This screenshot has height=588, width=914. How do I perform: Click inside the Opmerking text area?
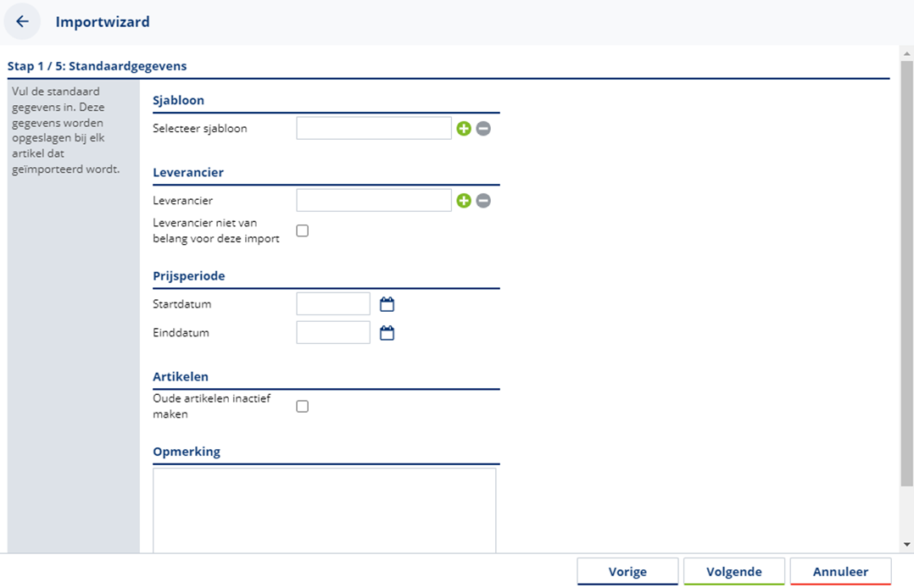coord(324,510)
